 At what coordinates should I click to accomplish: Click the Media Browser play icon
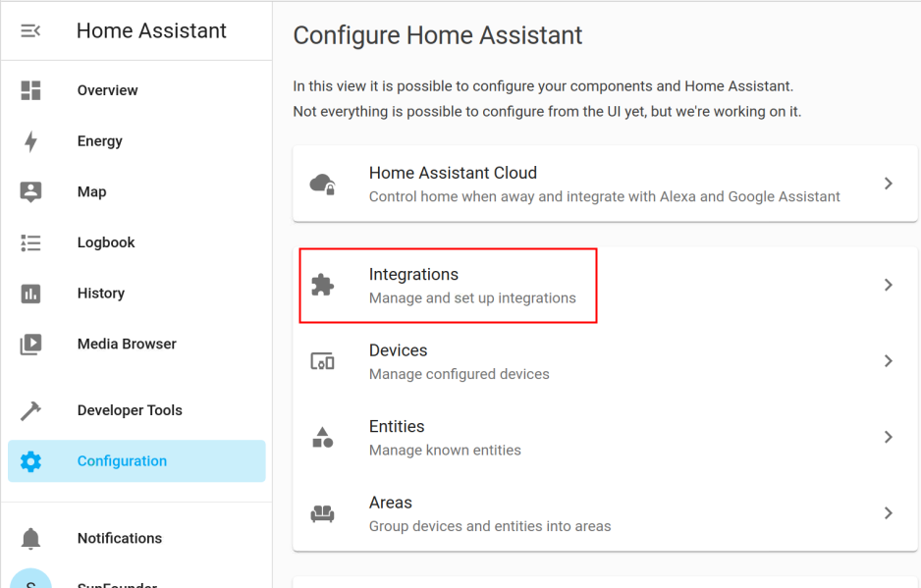coord(30,345)
